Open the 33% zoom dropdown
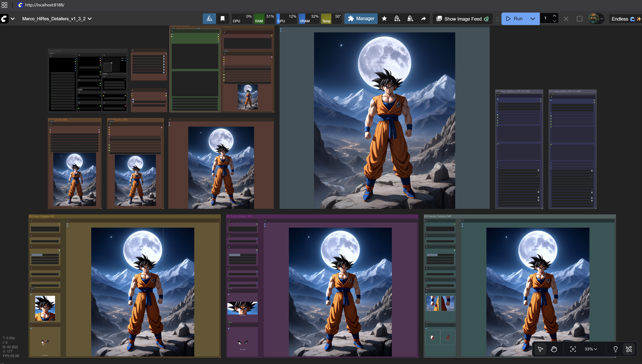Image resolution: width=642 pixels, height=364 pixels. [591, 349]
